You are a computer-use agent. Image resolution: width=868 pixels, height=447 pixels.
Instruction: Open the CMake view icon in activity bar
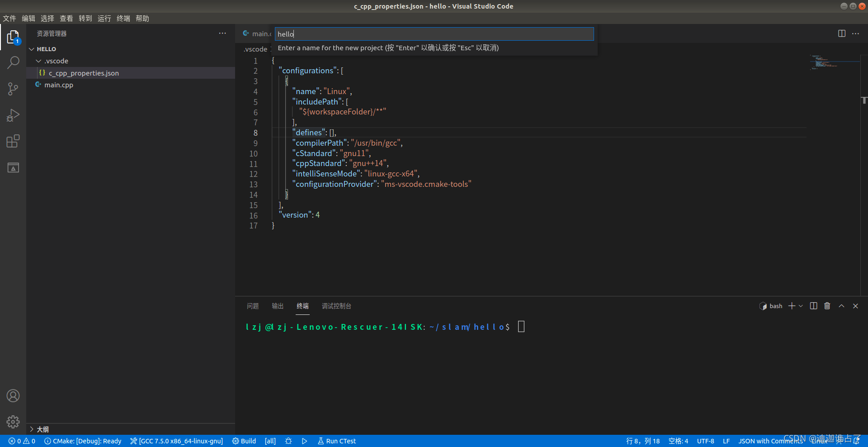coord(13,168)
